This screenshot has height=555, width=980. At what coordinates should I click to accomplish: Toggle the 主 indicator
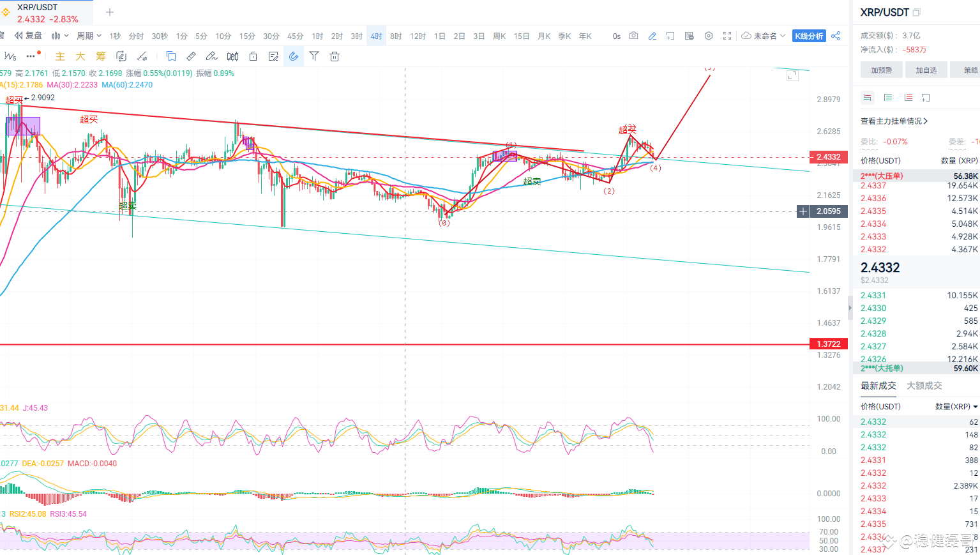click(x=60, y=56)
